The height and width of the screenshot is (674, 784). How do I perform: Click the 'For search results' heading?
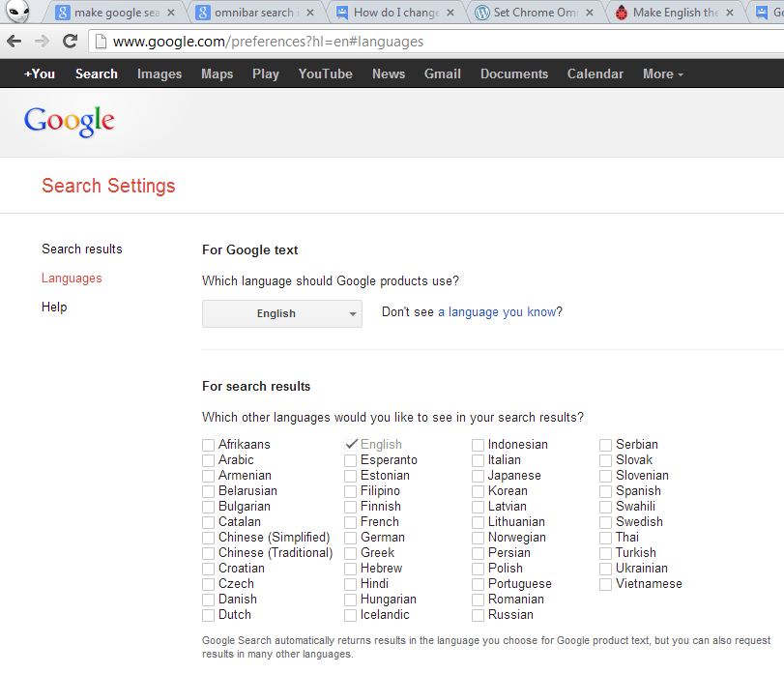pos(256,387)
